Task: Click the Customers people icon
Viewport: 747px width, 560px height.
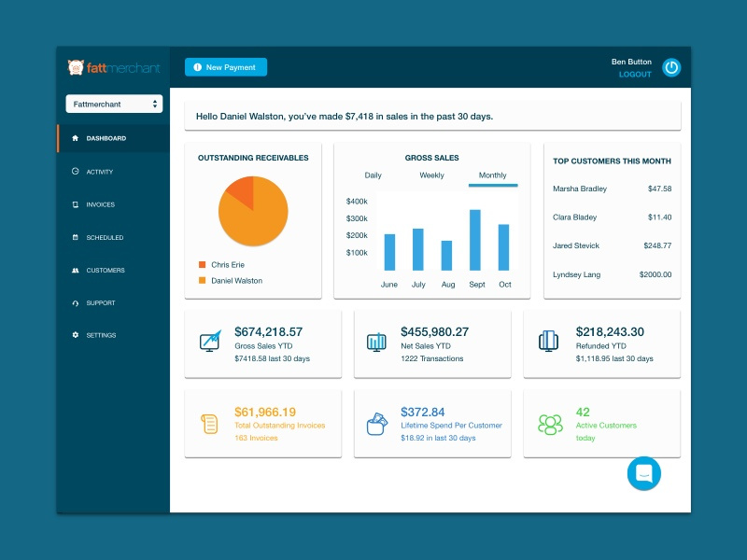Action: pos(75,270)
